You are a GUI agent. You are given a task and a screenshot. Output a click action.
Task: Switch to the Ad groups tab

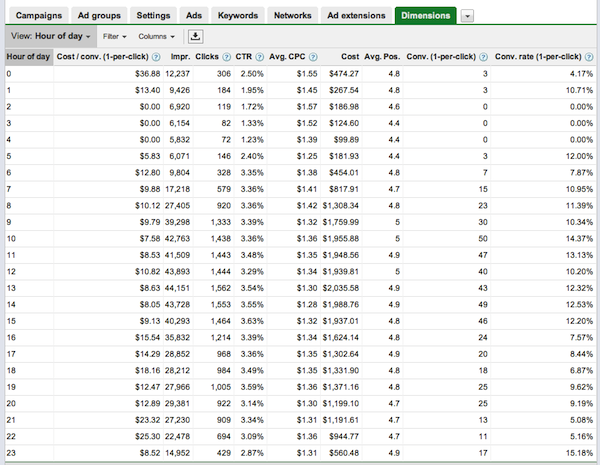click(99, 16)
